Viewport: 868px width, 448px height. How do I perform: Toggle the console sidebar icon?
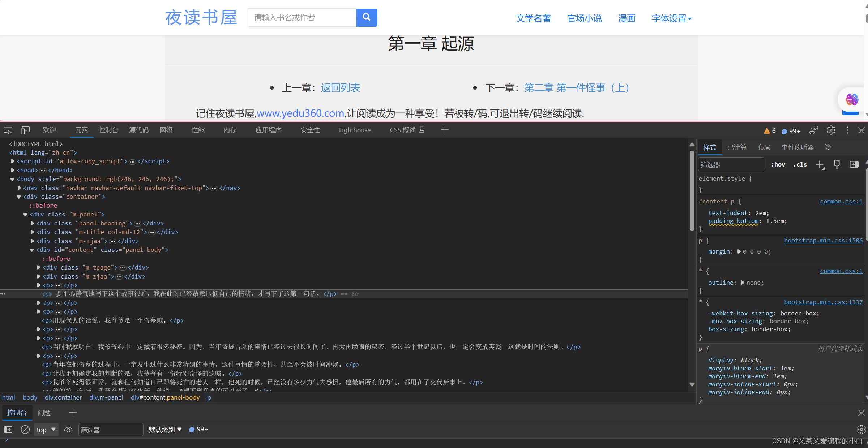point(8,430)
